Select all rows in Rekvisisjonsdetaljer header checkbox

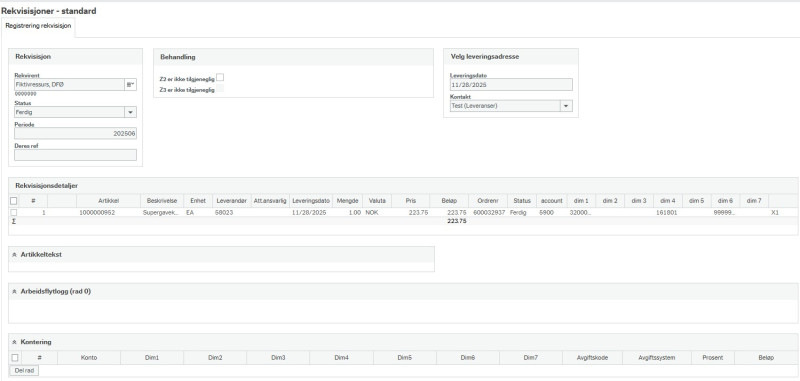14,201
